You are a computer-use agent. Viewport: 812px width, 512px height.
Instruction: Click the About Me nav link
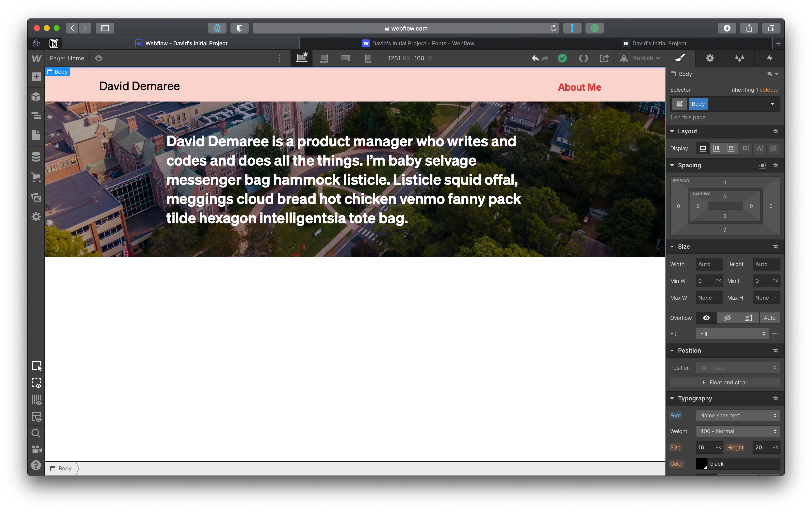click(x=579, y=87)
